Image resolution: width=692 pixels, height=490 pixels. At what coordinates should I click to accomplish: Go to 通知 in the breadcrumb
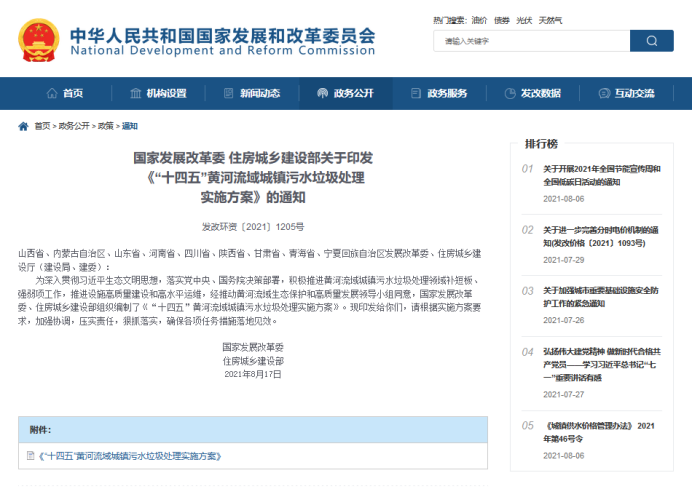[130, 126]
